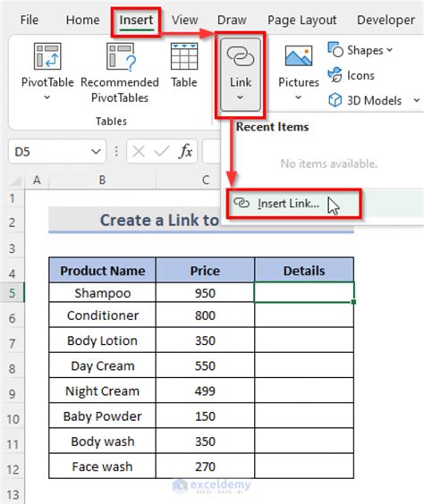Select the price cell 950
The width and height of the screenshot is (424, 504).
pos(205,293)
